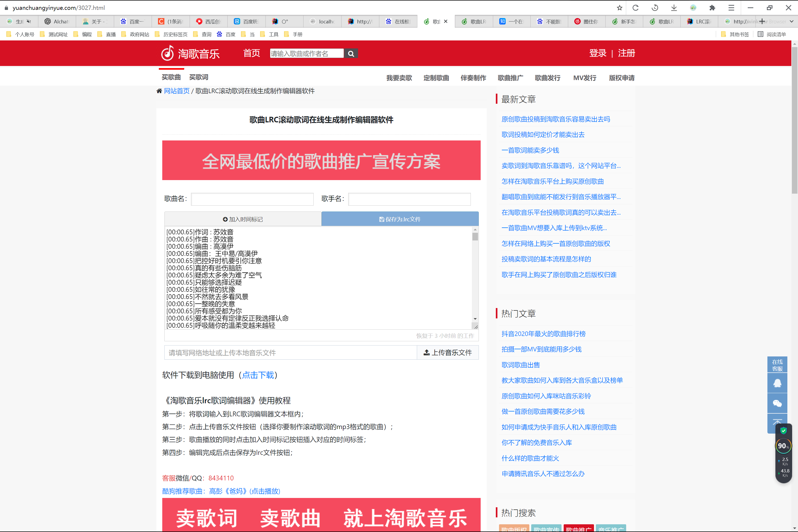Click the QQ penguin icon in side widget
798x532 pixels.
[777, 383]
